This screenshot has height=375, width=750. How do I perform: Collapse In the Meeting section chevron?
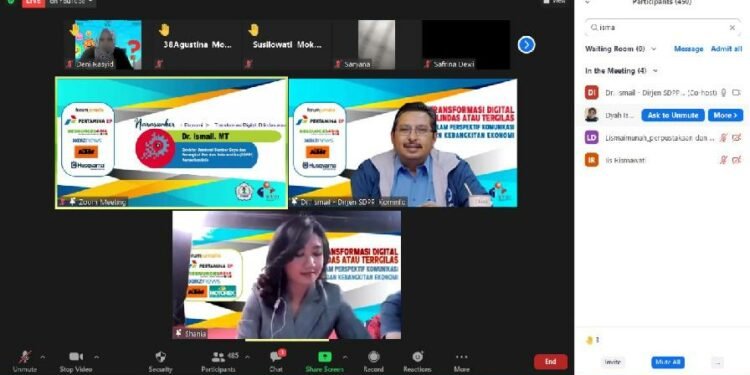click(x=655, y=71)
